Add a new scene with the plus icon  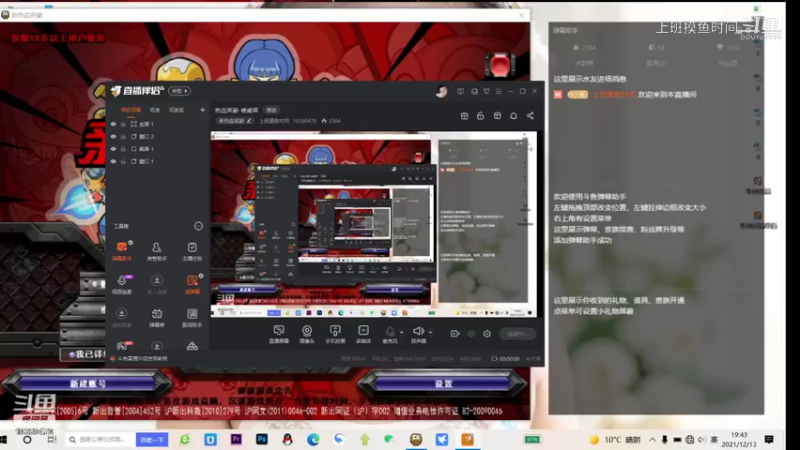(203, 110)
